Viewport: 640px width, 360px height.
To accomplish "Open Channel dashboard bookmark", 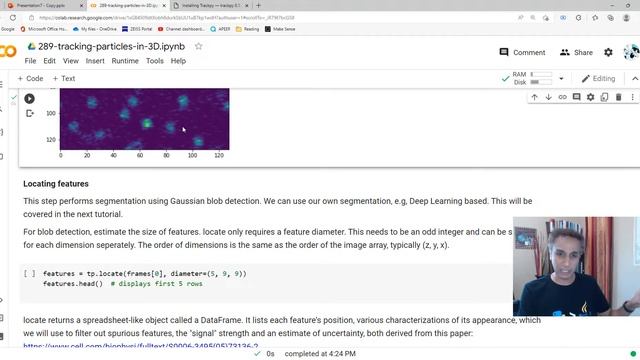I will coord(181,29).
